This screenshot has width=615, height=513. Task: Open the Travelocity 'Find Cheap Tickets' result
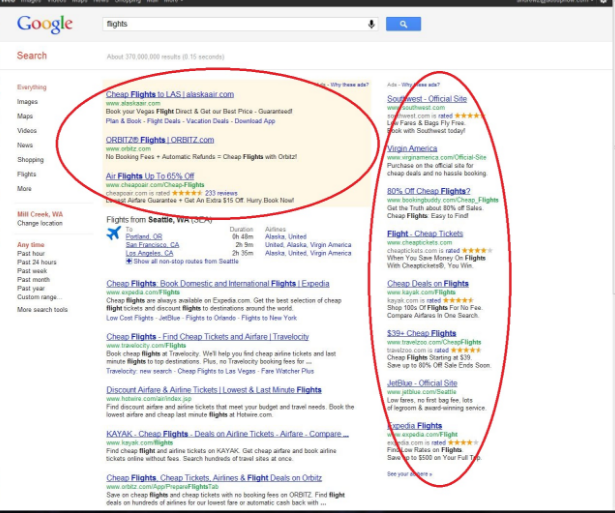[207, 337]
